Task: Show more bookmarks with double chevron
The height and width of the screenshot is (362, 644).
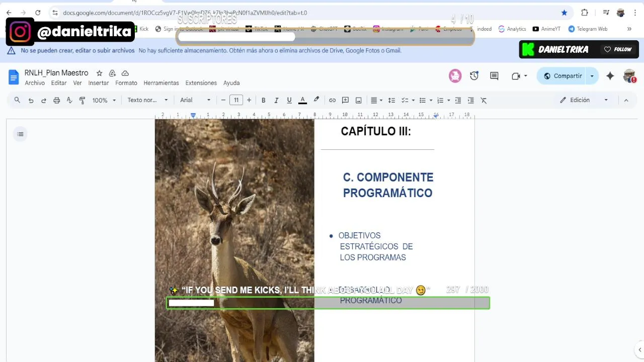Action: (x=629, y=29)
